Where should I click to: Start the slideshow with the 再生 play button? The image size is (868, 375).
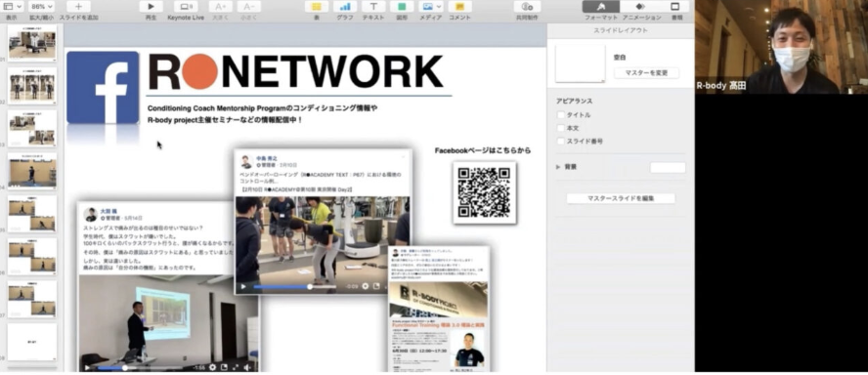151,7
